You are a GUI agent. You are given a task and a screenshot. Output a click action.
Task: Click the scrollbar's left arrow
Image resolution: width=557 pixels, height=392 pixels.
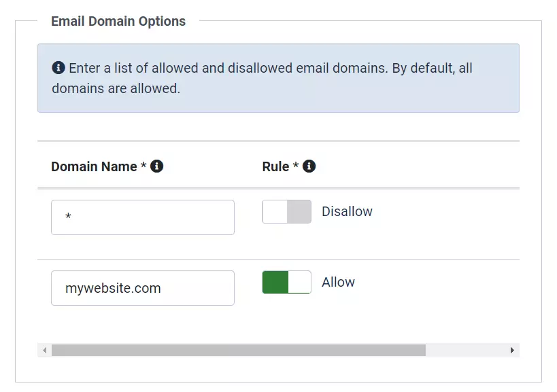(x=44, y=350)
